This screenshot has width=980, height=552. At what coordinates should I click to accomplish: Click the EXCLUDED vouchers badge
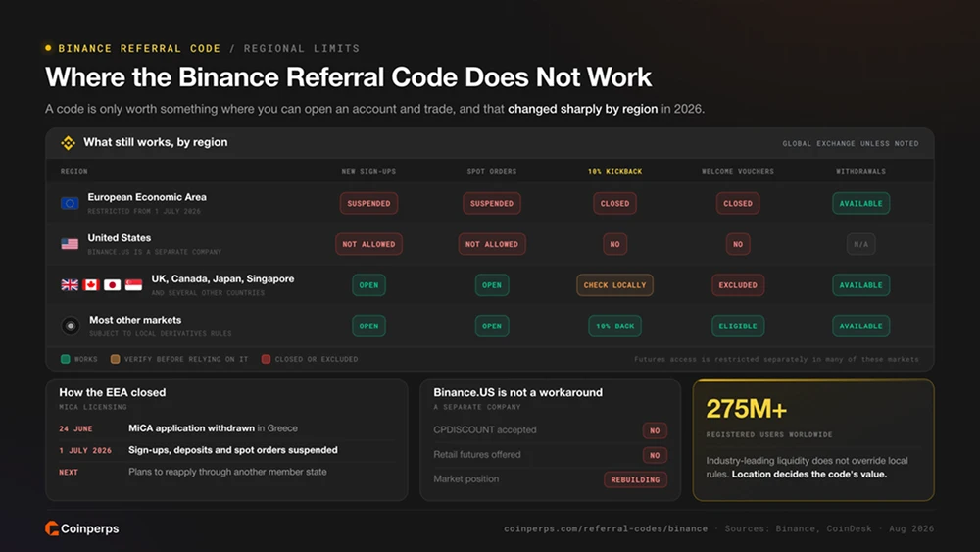point(738,285)
